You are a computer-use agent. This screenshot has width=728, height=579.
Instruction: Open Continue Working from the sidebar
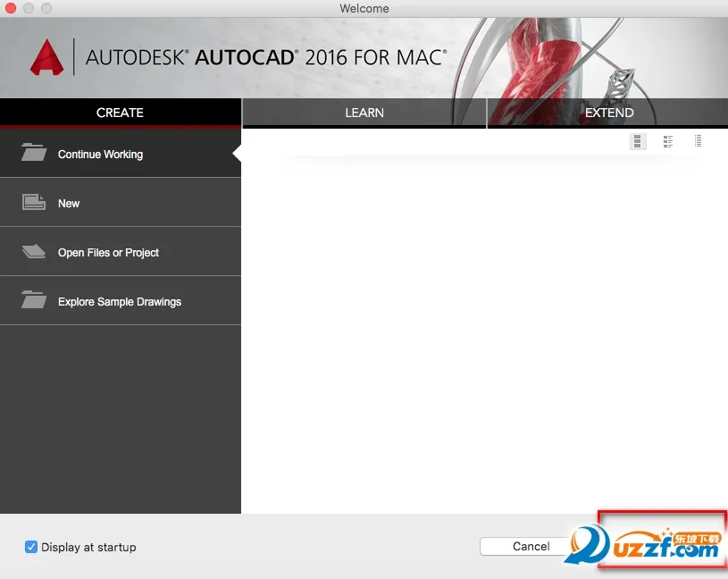click(99, 154)
